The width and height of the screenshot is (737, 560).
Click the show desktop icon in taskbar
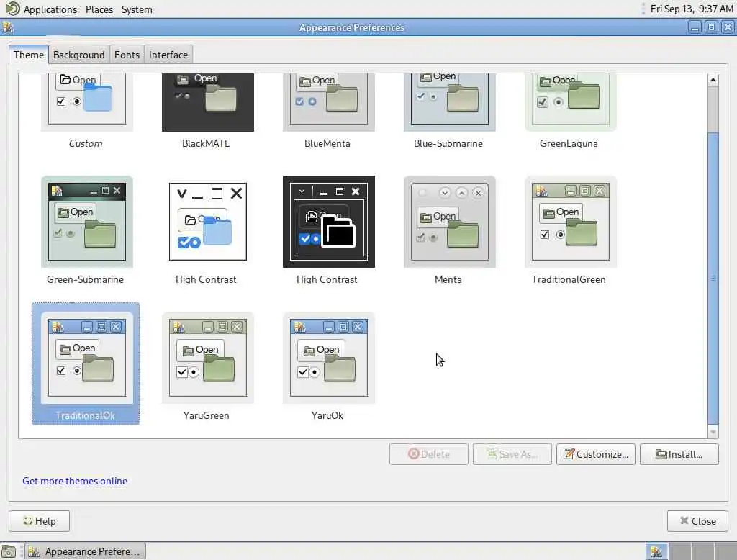click(8, 551)
